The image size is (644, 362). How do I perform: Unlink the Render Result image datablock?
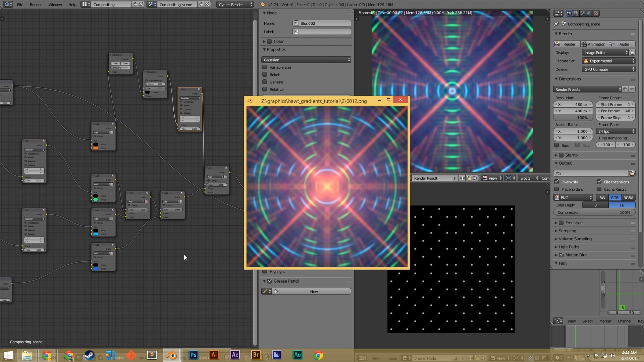point(475,178)
